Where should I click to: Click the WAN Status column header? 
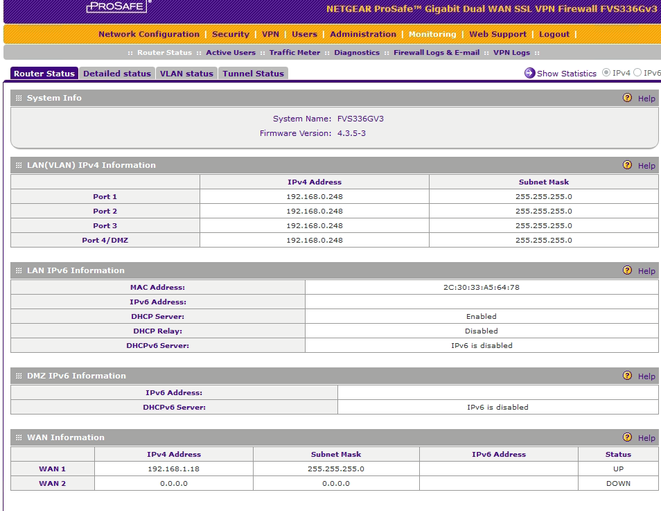618,454
